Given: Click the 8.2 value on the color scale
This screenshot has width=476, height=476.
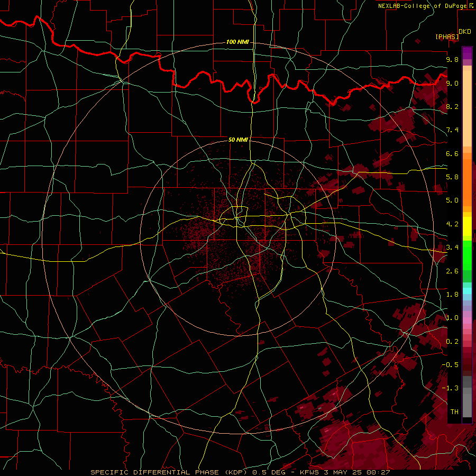Looking at the screenshot, I should [x=452, y=106].
